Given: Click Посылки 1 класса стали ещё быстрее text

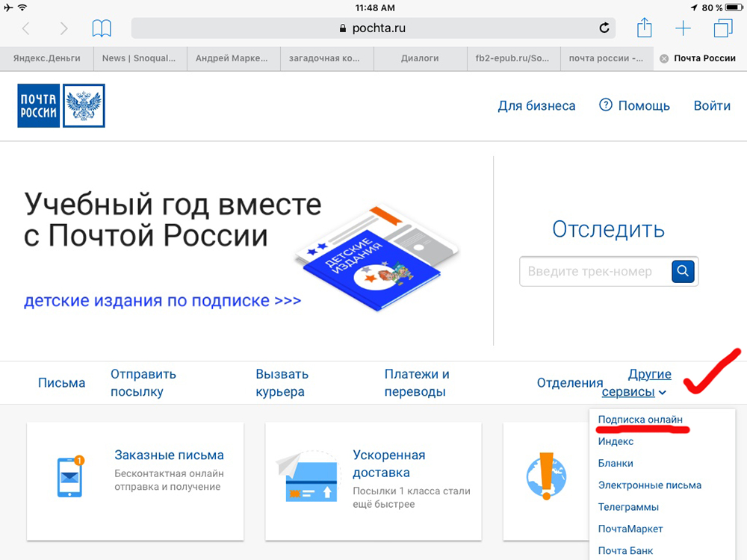Looking at the screenshot, I should click(412, 497).
